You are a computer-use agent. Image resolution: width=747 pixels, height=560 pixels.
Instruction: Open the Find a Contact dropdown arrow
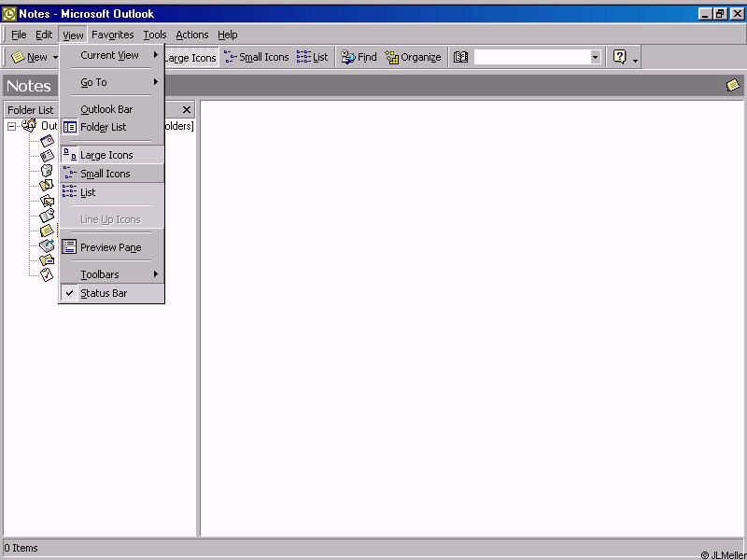click(x=595, y=57)
